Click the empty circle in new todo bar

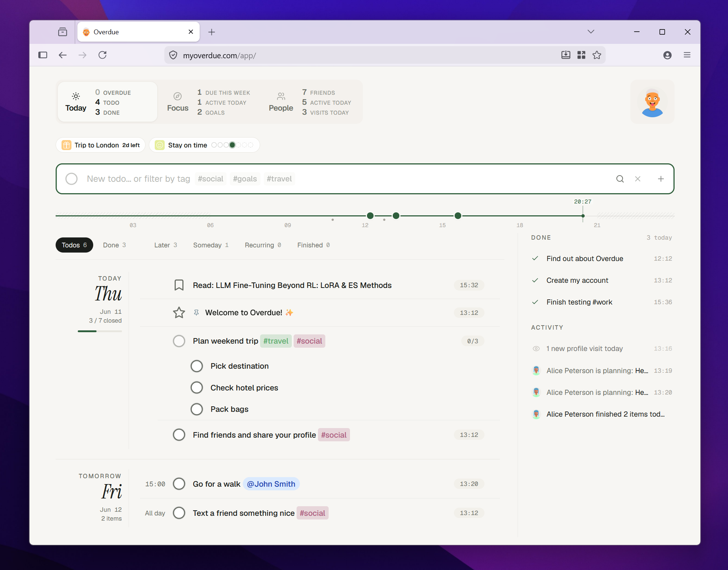[x=71, y=179]
